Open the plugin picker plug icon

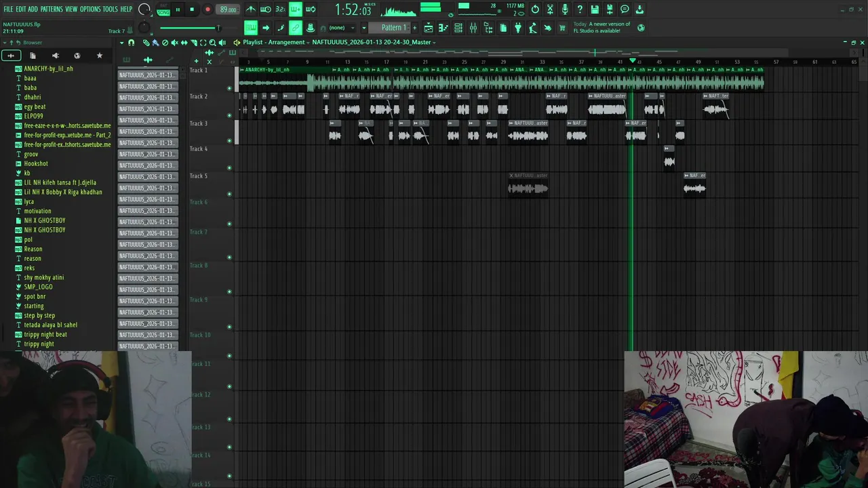pyautogui.click(x=518, y=28)
